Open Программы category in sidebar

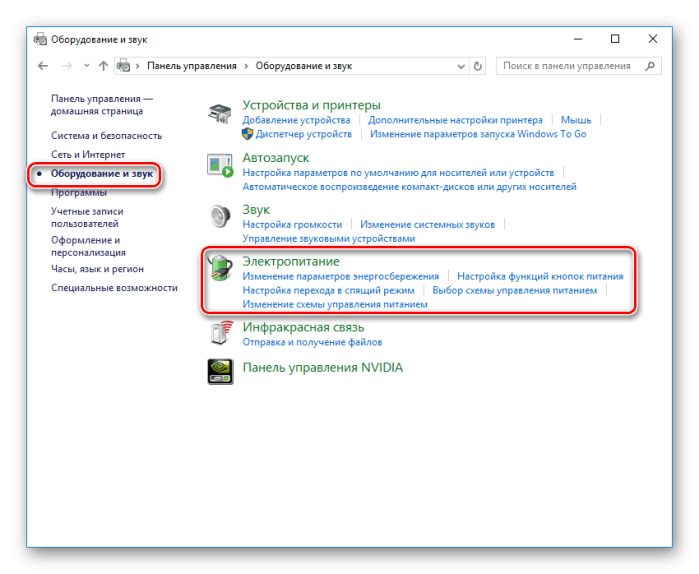(78, 193)
